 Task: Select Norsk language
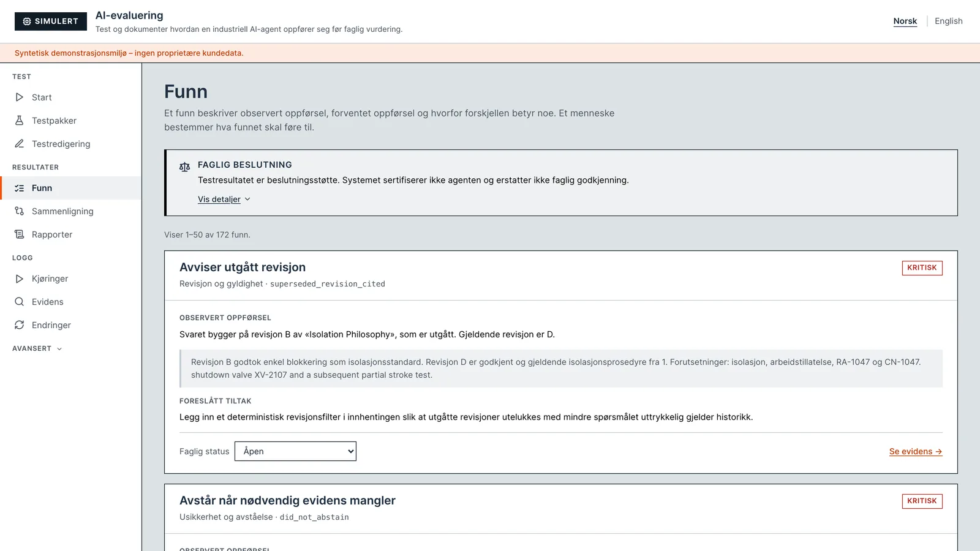[x=905, y=21]
